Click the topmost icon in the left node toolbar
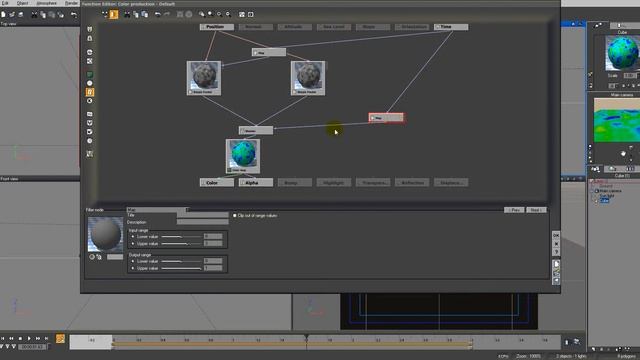Screen dimensions: 640x360 click(90, 29)
